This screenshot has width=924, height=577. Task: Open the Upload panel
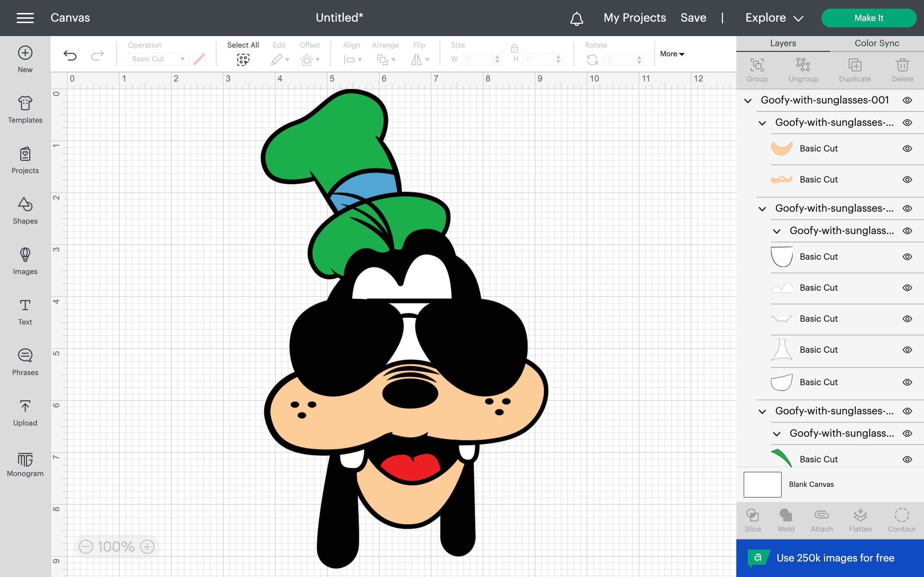pos(25,411)
